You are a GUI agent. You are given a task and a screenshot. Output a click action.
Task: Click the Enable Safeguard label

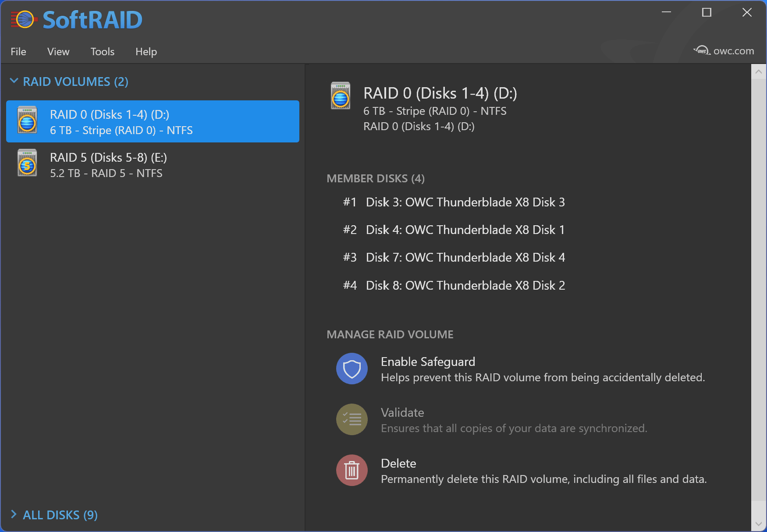coord(428,362)
